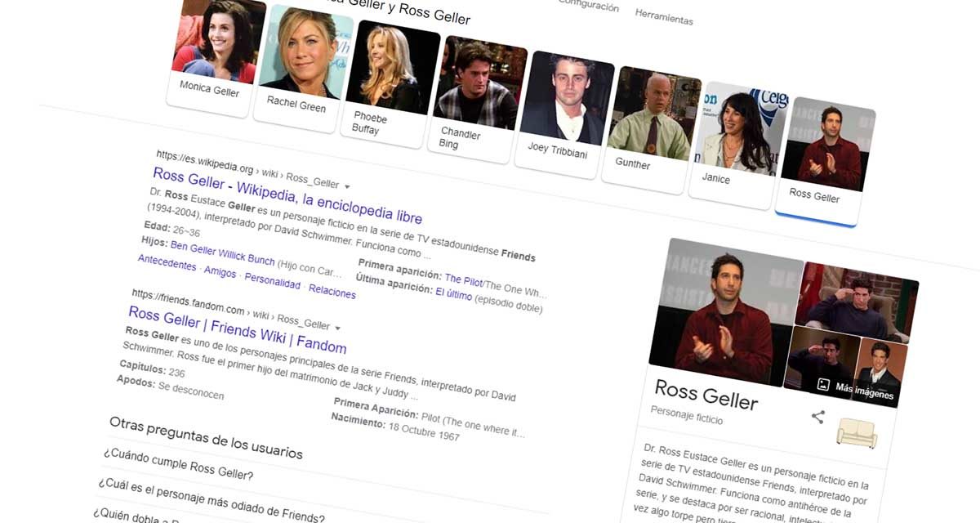Open the Herramientas menu

click(x=664, y=18)
